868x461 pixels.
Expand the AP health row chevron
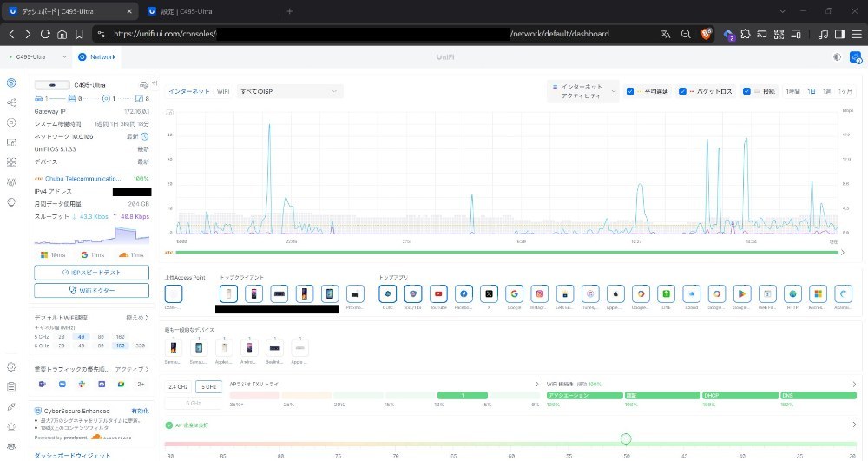[854, 425]
